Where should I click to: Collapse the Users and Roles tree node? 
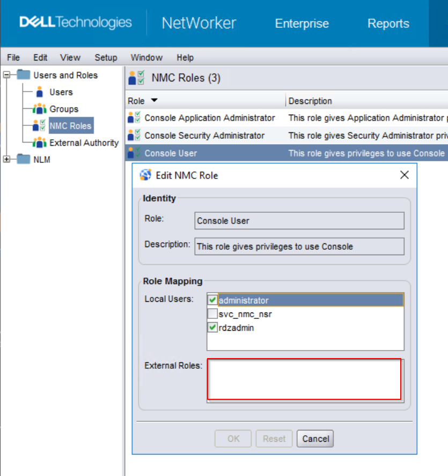point(5,75)
